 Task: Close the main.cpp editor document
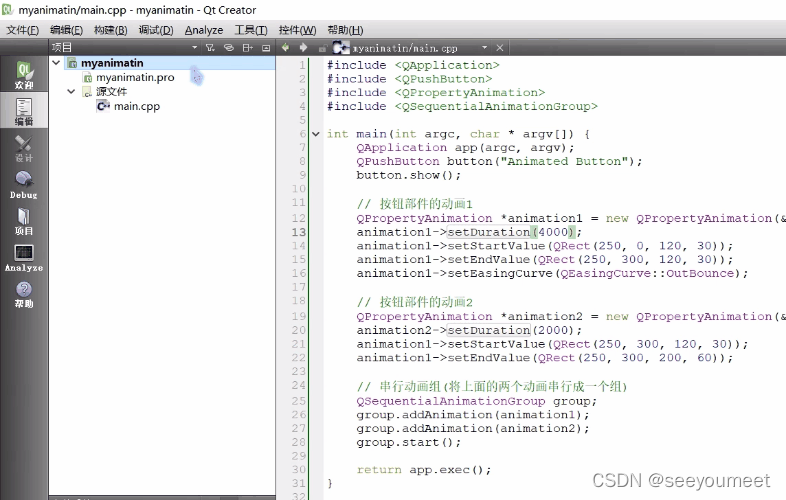pos(499,48)
